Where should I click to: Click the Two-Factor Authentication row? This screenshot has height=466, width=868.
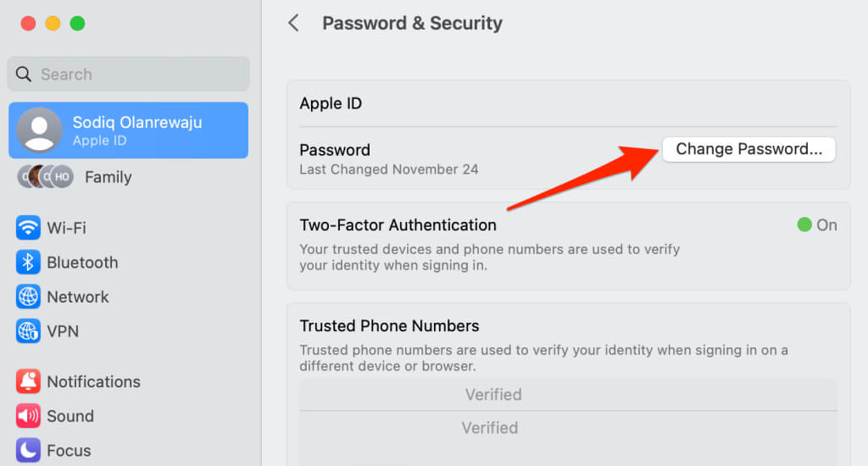(569, 245)
